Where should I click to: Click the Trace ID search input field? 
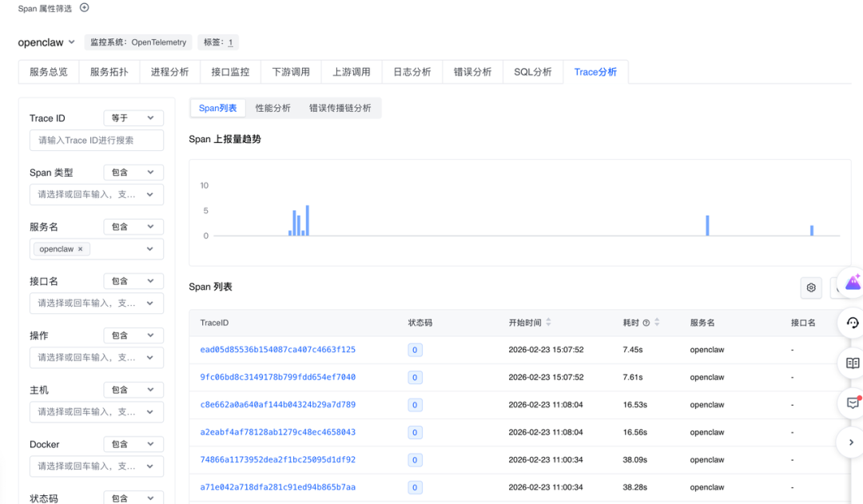coord(97,141)
